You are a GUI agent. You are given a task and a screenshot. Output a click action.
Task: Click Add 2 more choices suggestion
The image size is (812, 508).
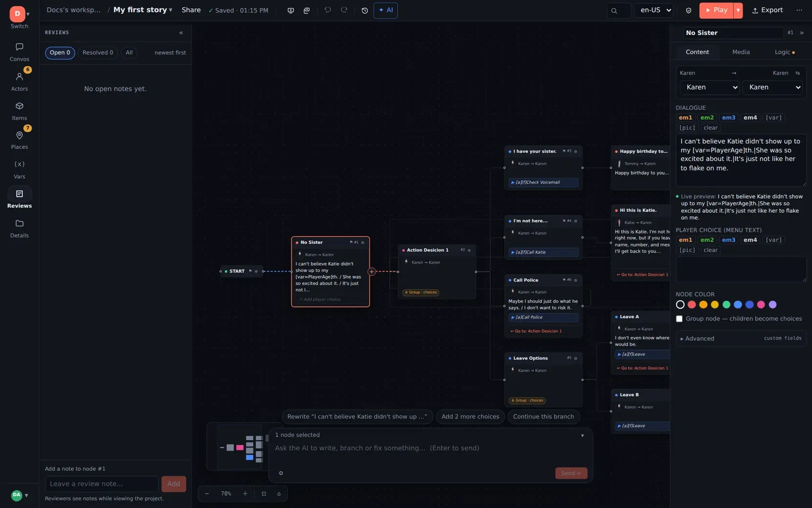pos(470,417)
